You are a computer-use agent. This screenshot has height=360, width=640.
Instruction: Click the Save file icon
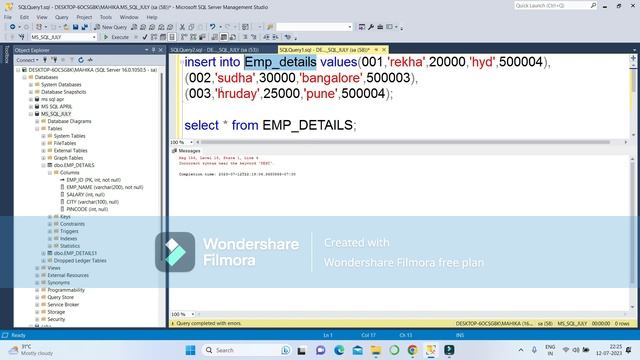pos(76,27)
